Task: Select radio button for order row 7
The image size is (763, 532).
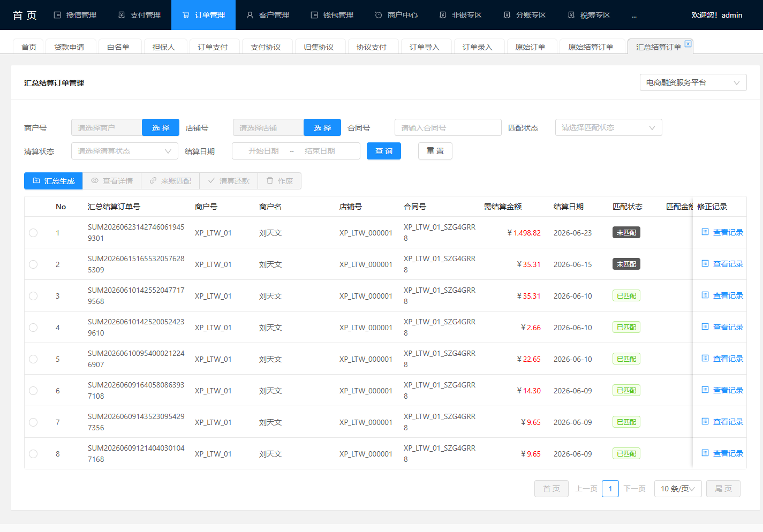Action: 33,422
